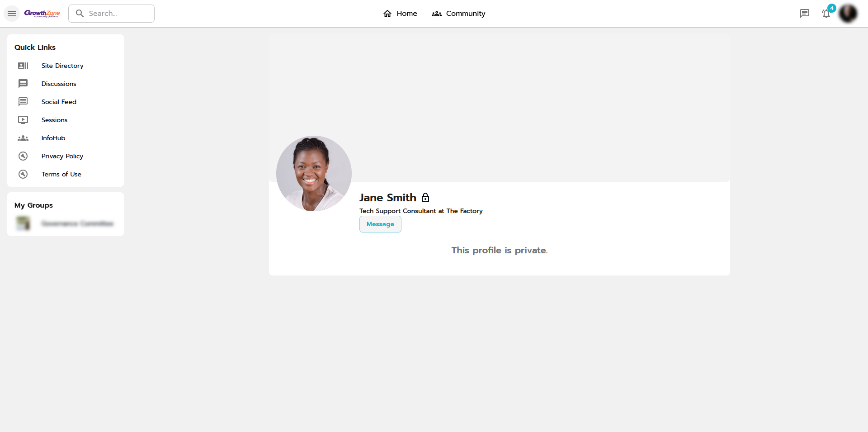Viewport: 868px width, 432px height.
Task: Message Jane Smith
Action: pyautogui.click(x=380, y=224)
